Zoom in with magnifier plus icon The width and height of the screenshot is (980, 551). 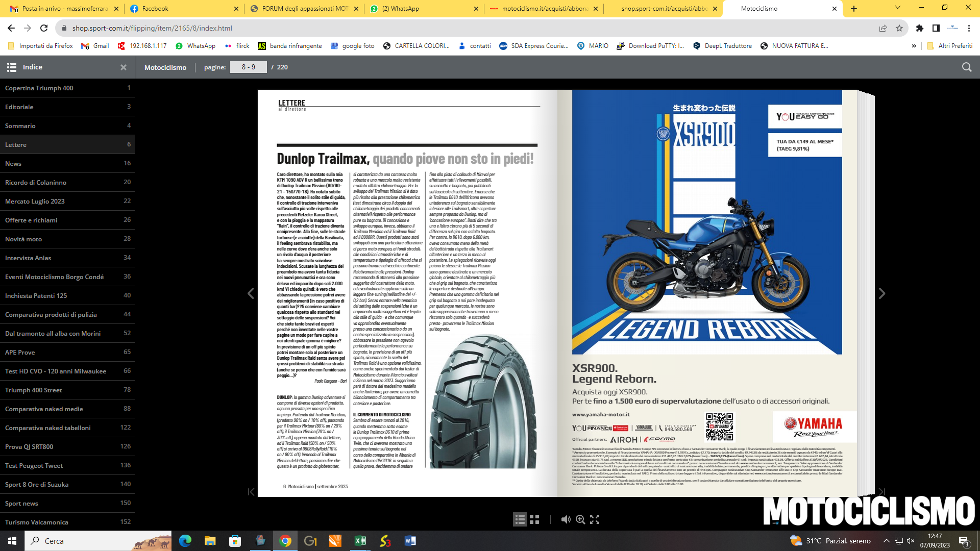tap(580, 519)
